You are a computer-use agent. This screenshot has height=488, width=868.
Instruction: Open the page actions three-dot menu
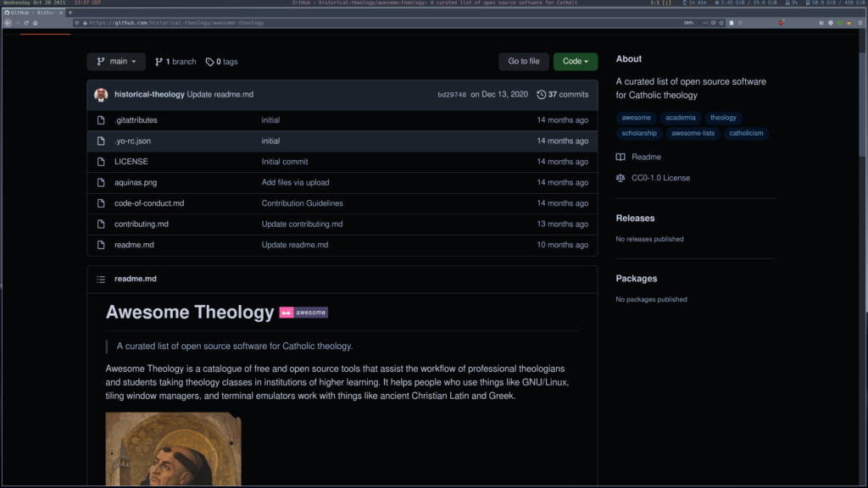click(705, 23)
